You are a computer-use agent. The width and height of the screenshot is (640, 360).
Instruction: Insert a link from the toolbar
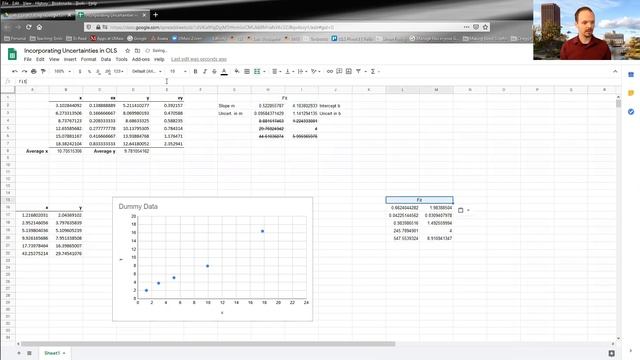coord(330,71)
